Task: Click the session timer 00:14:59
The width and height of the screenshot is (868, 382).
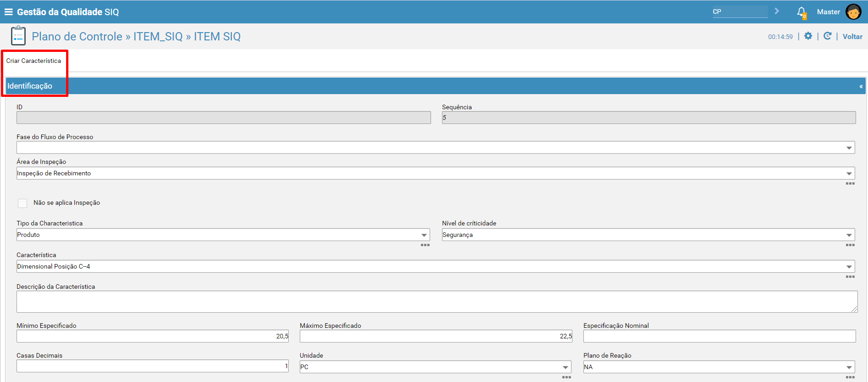Action: pyautogui.click(x=780, y=37)
